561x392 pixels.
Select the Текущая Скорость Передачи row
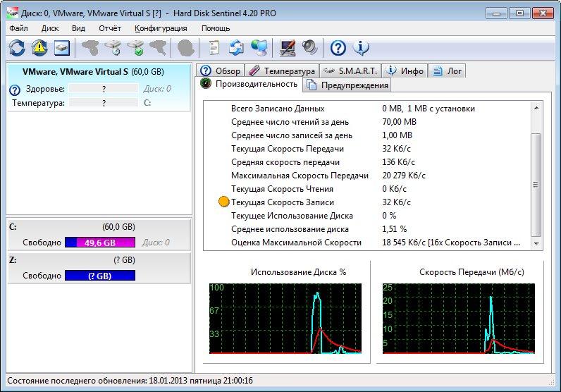(x=368, y=149)
